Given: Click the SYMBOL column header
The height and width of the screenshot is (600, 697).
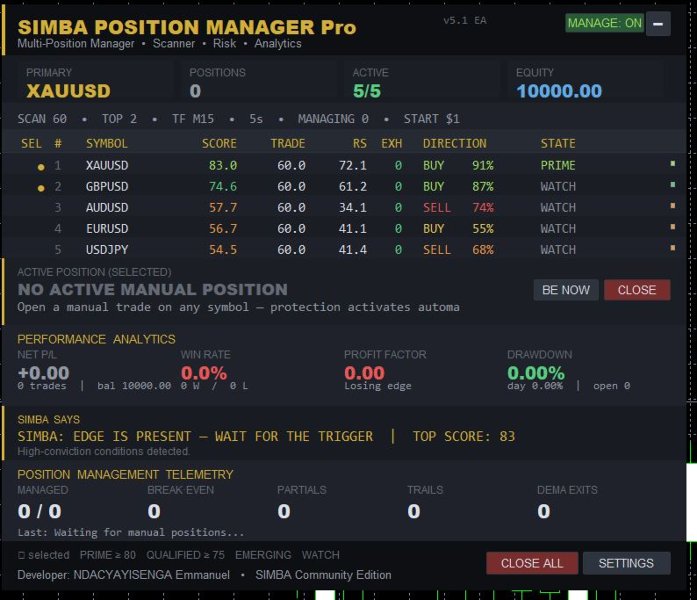Looking at the screenshot, I should [x=107, y=144].
